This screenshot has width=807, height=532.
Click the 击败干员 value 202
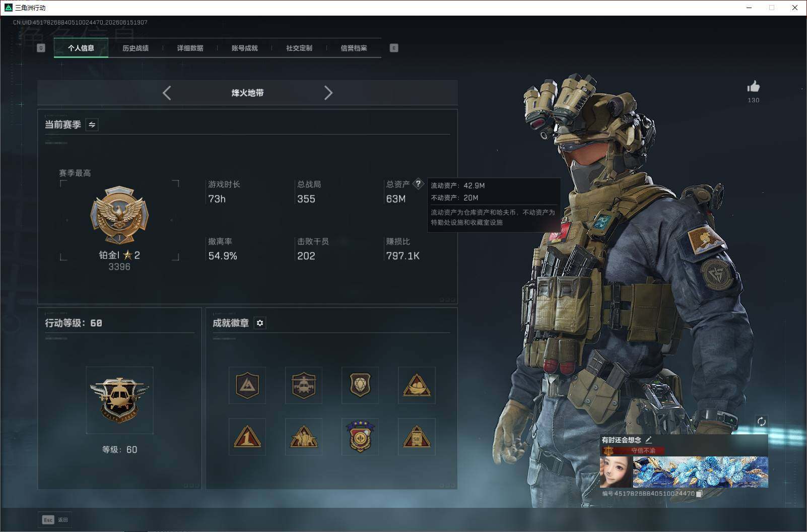point(306,256)
